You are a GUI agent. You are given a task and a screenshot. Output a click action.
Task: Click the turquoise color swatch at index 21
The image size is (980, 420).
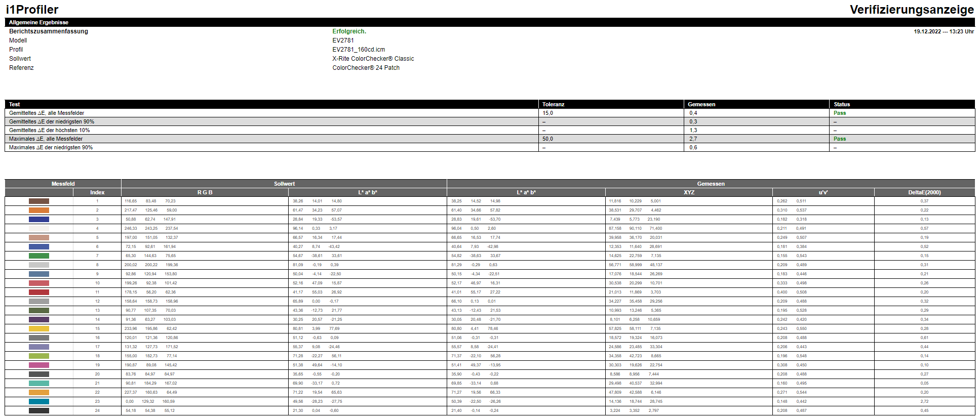[x=39, y=383]
